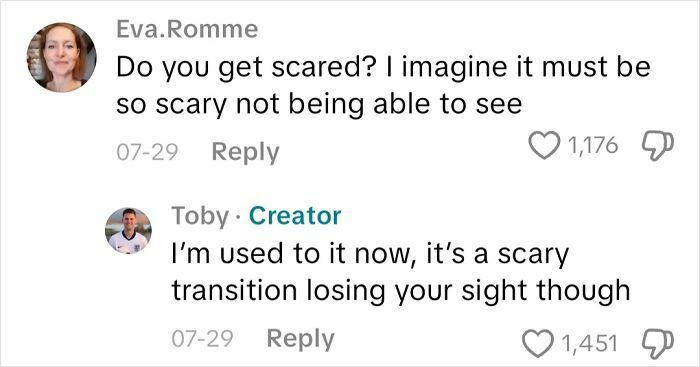Click the line 'I'm used to it now, it's a scary'
Viewport: 700px width, 367px height.
pyautogui.click(x=370, y=254)
